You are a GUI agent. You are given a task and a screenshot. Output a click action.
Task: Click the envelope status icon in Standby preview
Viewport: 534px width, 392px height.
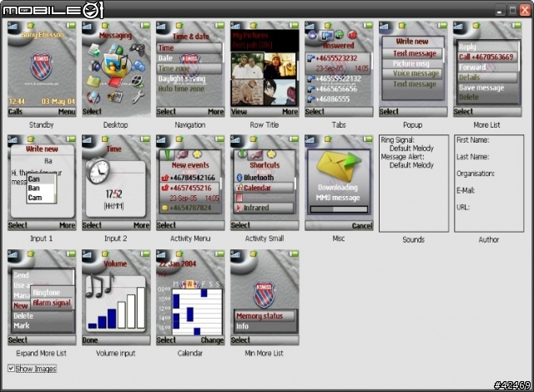tap(31, 25)
